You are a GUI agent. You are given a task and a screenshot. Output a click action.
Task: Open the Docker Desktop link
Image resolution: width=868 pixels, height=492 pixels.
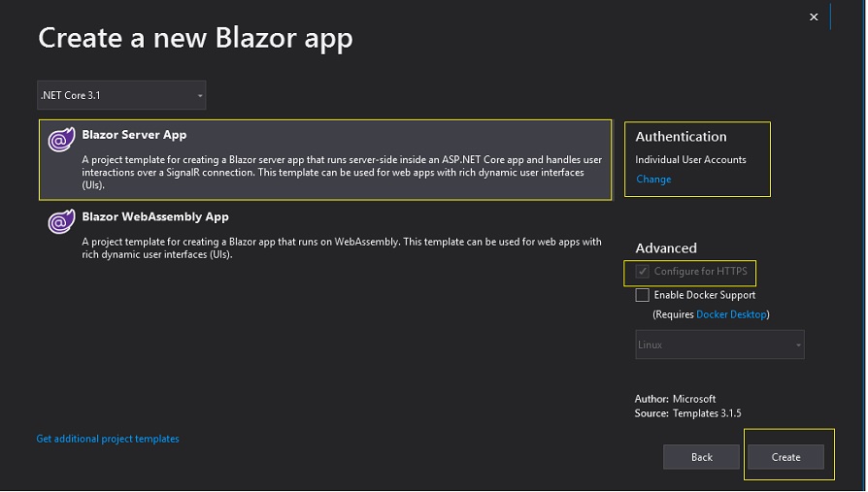pyautogui.click(x=731, y=314)
